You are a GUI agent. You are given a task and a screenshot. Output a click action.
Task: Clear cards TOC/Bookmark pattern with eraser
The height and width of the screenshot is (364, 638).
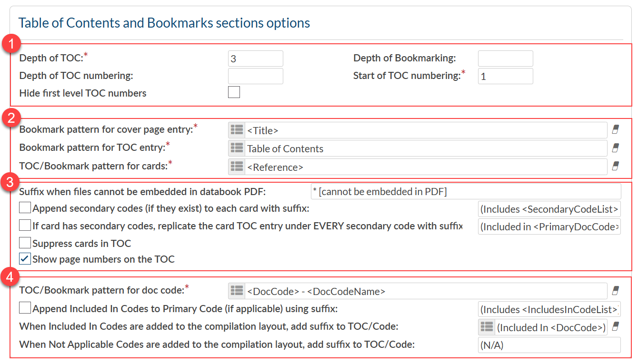pyautogui.click(x=615, y=166)
